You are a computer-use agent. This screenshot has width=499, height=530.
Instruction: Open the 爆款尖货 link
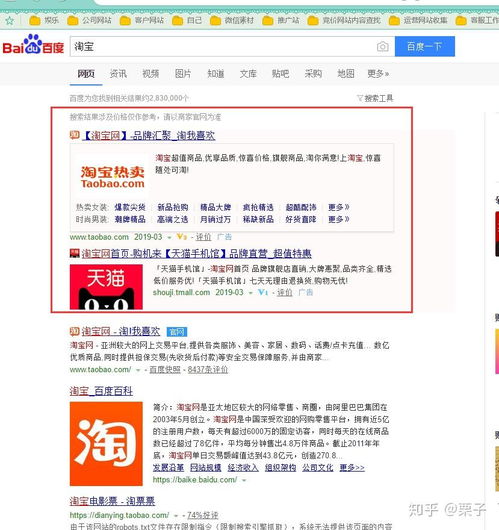pos(130,207)
